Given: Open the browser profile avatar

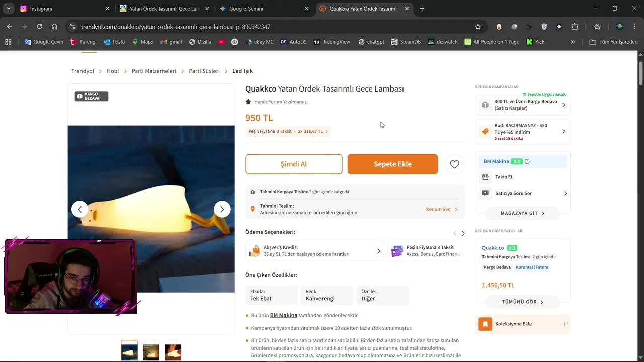Looking at the screenshot, I should (620, 27).
